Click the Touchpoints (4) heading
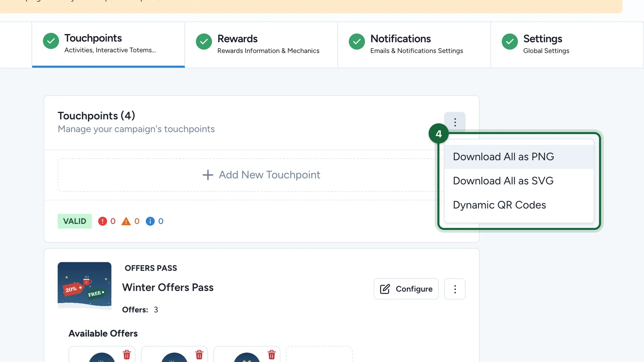The image size is (644, 362). click(x=96, y=116)
